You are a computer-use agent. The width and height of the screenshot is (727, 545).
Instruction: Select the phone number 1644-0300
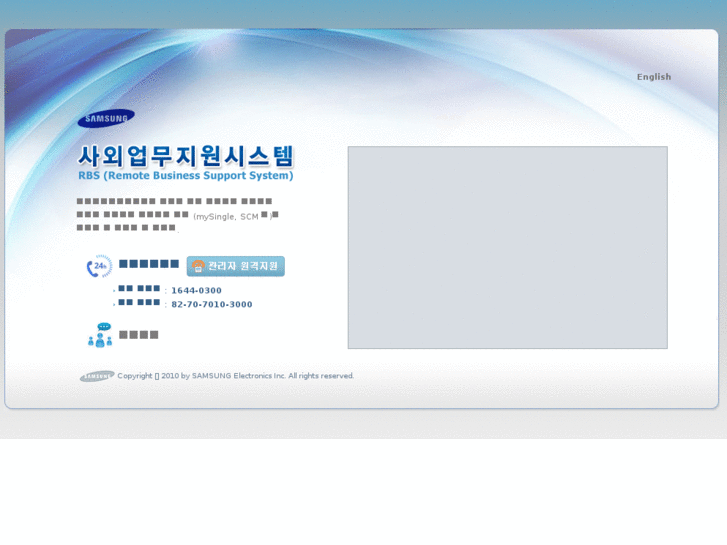pos(197,290)
